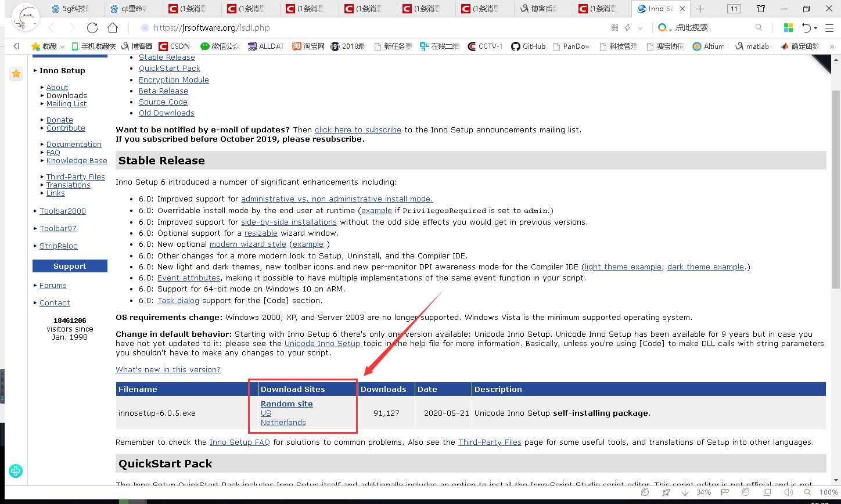Viewport: 841px width, 504px height.
Task: Click the US download site link
Action: [266, 413]
